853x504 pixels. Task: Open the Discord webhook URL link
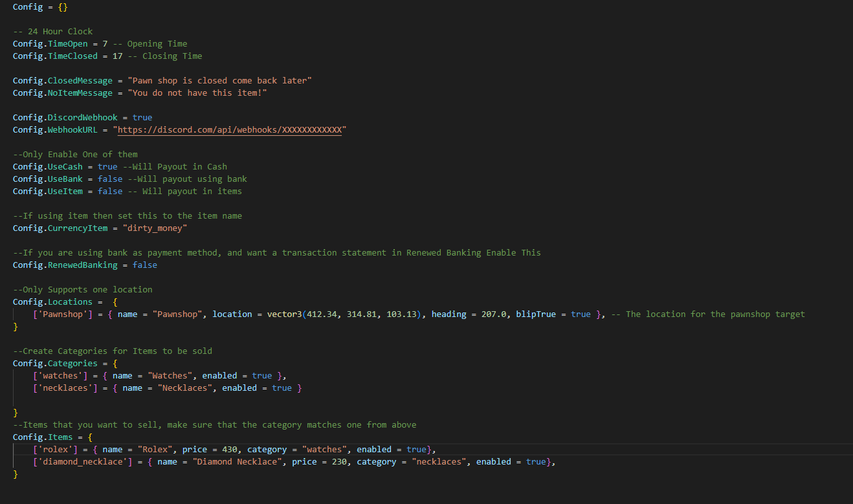230,130
